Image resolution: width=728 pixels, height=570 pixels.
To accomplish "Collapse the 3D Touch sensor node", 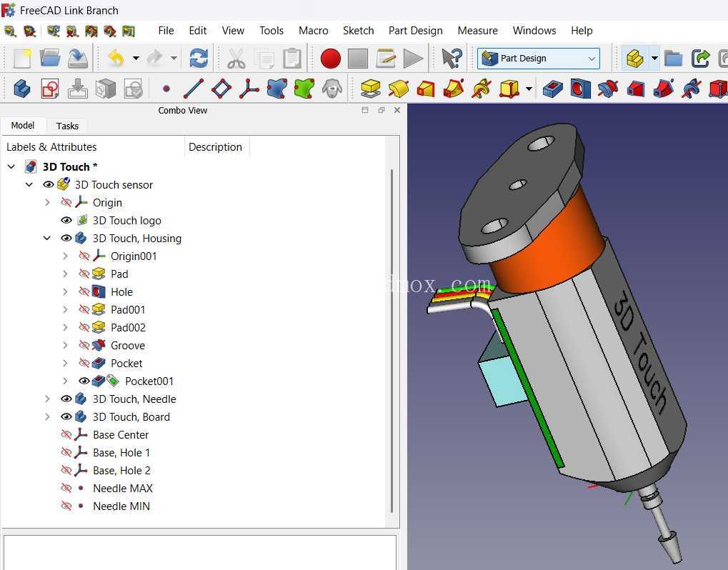I will pyautogui.click(x=29, y=185).
